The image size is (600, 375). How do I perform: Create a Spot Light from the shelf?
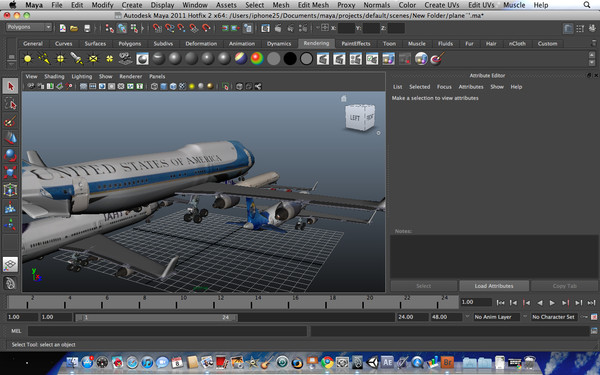(x=77, y=59)
